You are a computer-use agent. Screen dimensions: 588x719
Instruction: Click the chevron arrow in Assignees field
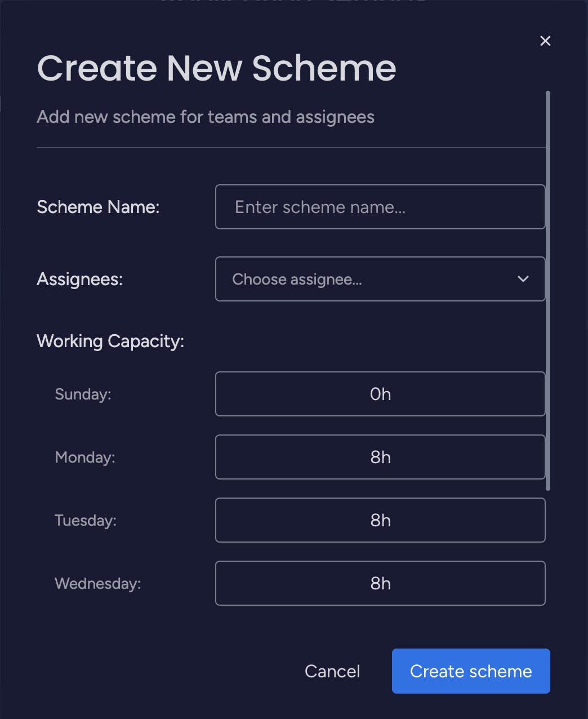(x=523, y=279)
